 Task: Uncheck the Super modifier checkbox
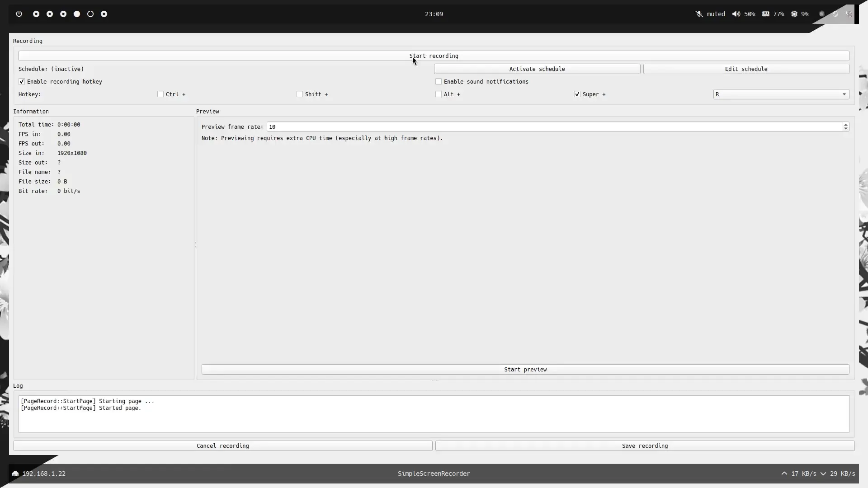pyautogui.click(x=577, y=94)
